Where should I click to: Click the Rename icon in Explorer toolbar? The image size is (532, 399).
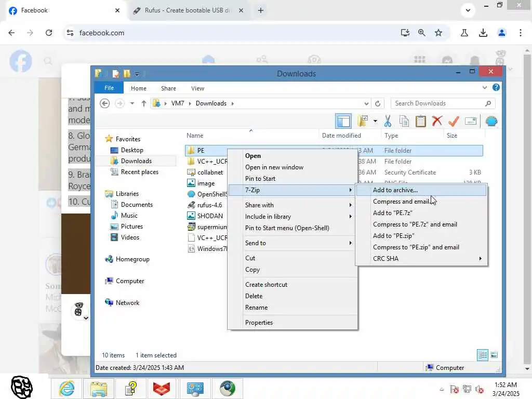(x=471, y=121)
